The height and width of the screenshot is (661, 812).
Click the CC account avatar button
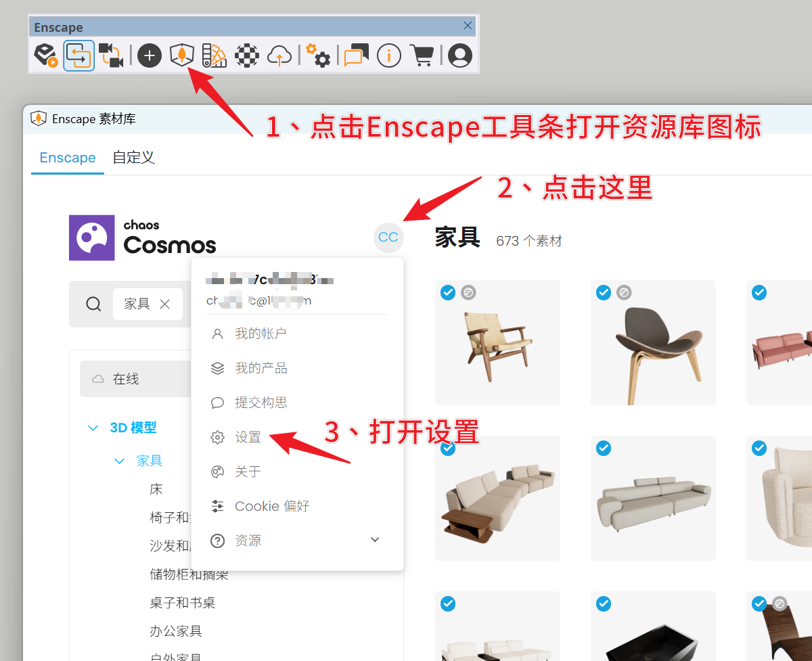pyautogui.click(x=388, y=237)
